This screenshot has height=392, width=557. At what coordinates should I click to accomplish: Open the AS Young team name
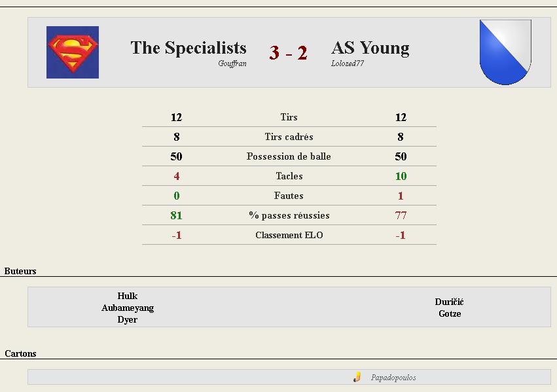(x=370, y=48)
